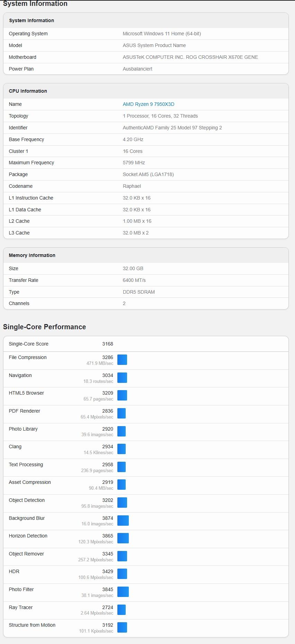Image resolution: width=295 pixels, height=644 pixels.
Task: Click the Clang score 2934
Action: [108, 447]
